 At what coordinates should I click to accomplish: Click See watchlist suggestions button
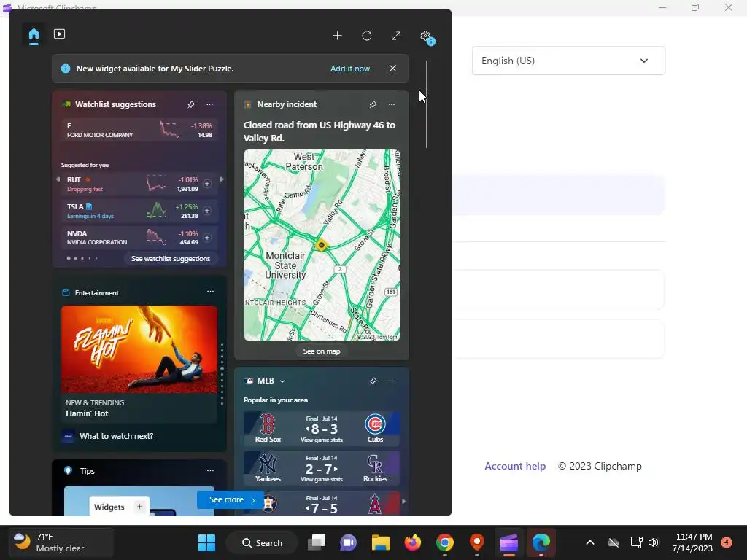click(x=171, y=259)
